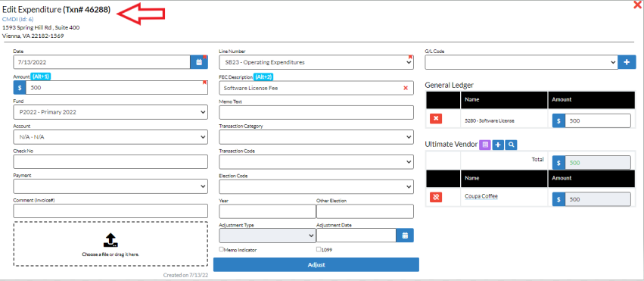Toggle the Memo Indicator checkbox
Viewport: 644px width, 281px height.
(222, 249)
